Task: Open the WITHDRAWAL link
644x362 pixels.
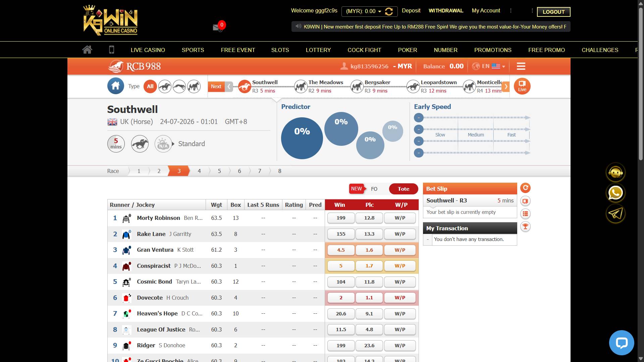Action: click(446, 11)
